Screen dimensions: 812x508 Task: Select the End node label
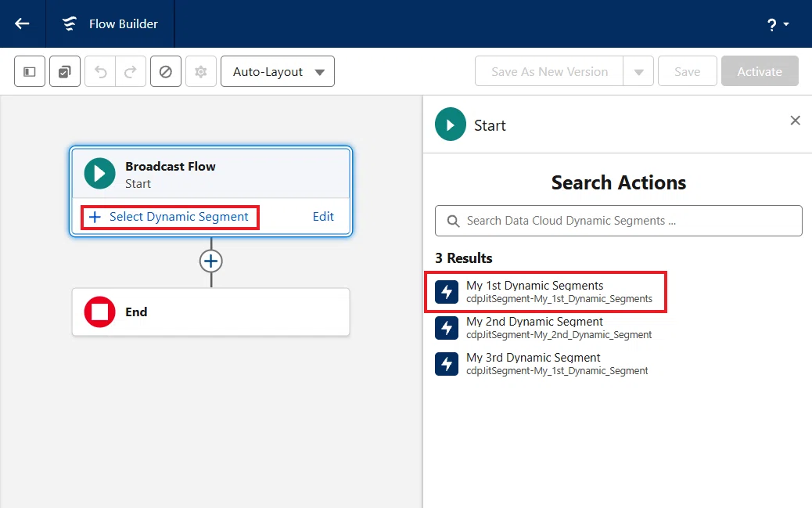pos(136,312)
